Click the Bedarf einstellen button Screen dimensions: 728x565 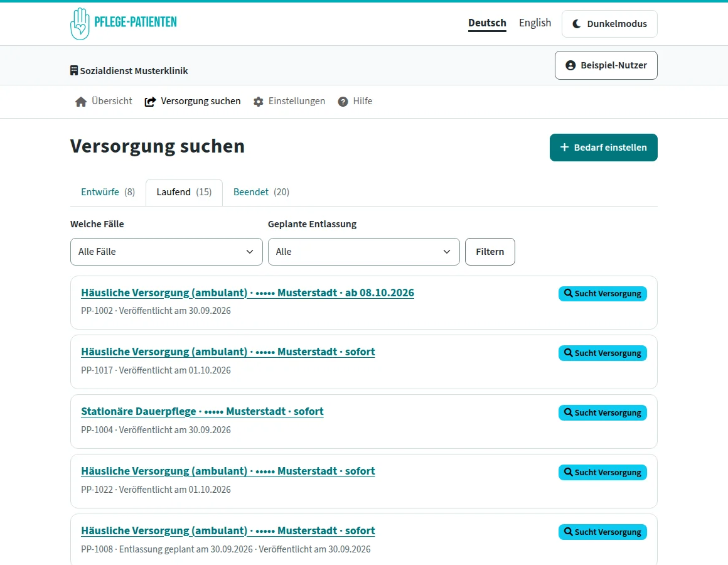click(x=604, y=148)
